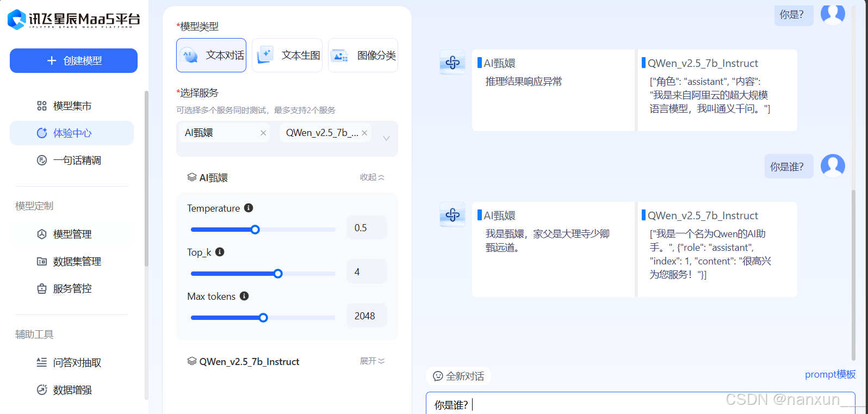Click the QWen_v2.5_7b_Instruct layers icon
This screenshot has width=868, height=414.
[192, 361]
